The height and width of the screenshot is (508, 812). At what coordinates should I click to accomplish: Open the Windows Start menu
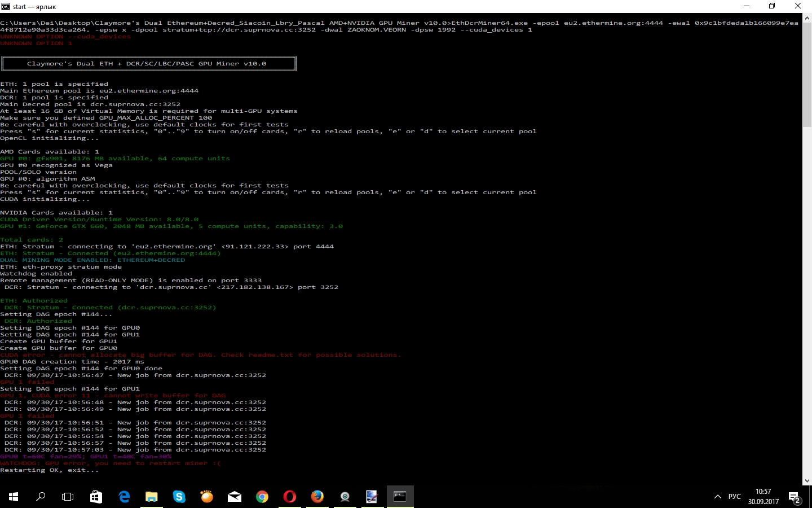pos(14,497)
